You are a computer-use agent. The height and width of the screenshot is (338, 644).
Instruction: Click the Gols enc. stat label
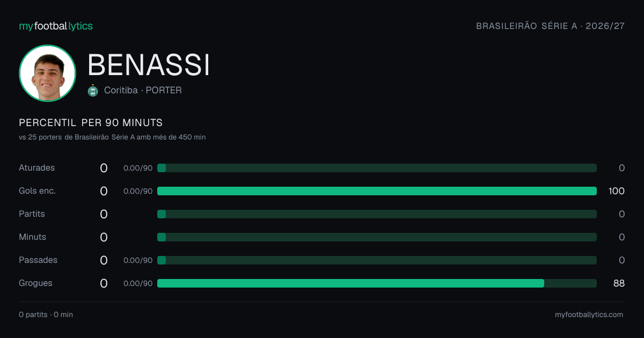coord(37,191)
